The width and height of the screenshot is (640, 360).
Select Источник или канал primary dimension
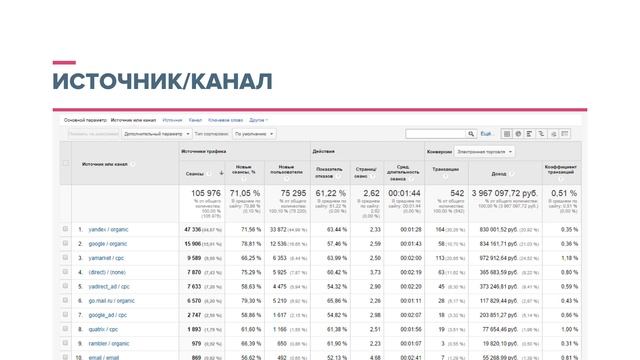tap(133, 120)
